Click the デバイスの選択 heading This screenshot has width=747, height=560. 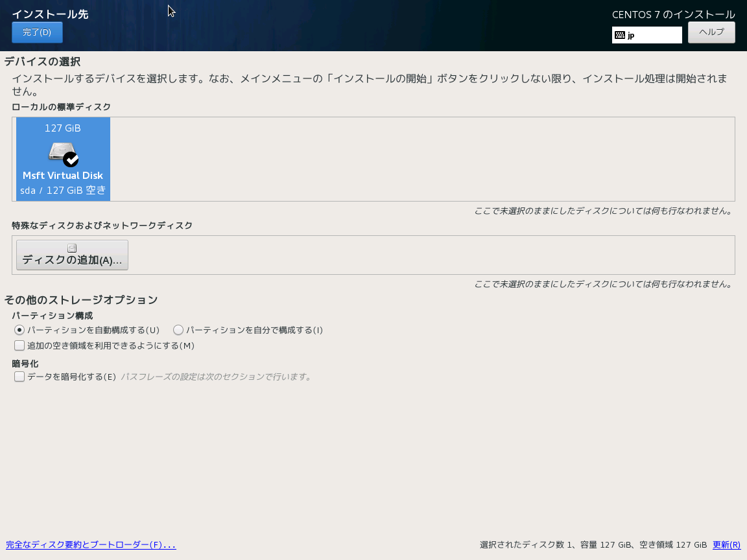pos(42,62)
